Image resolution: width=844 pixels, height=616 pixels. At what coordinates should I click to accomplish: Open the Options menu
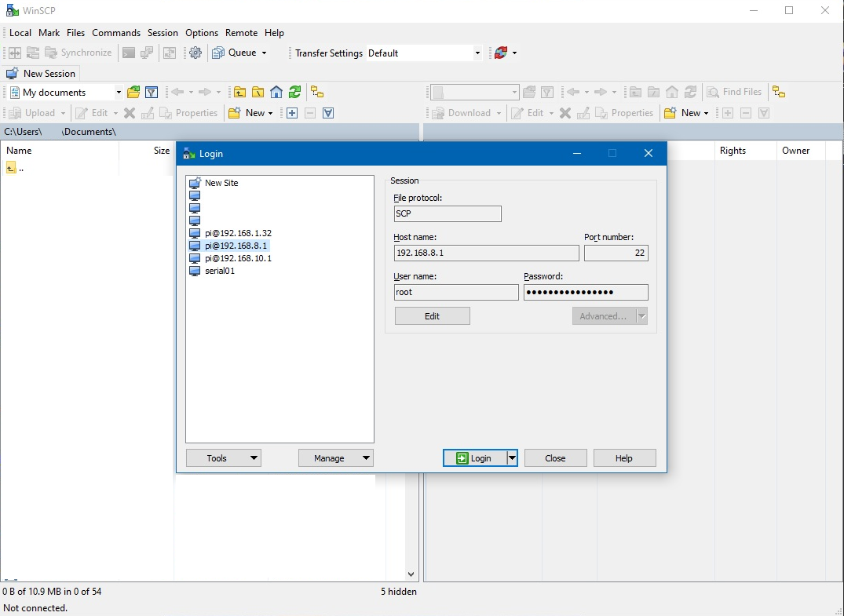tap(202, 33)
